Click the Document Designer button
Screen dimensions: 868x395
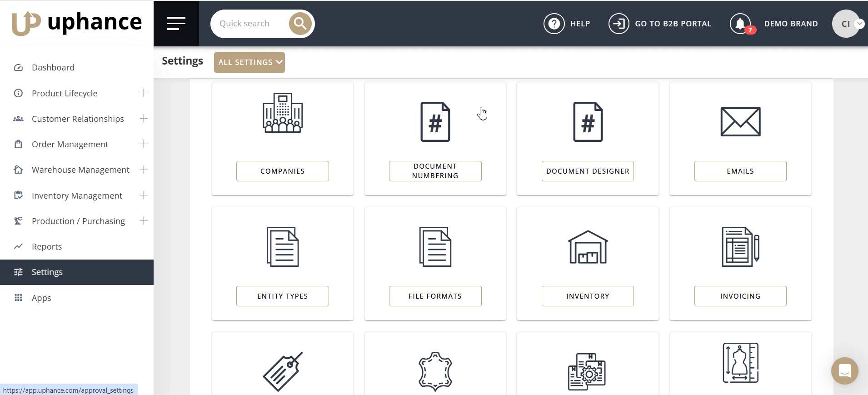588,171
